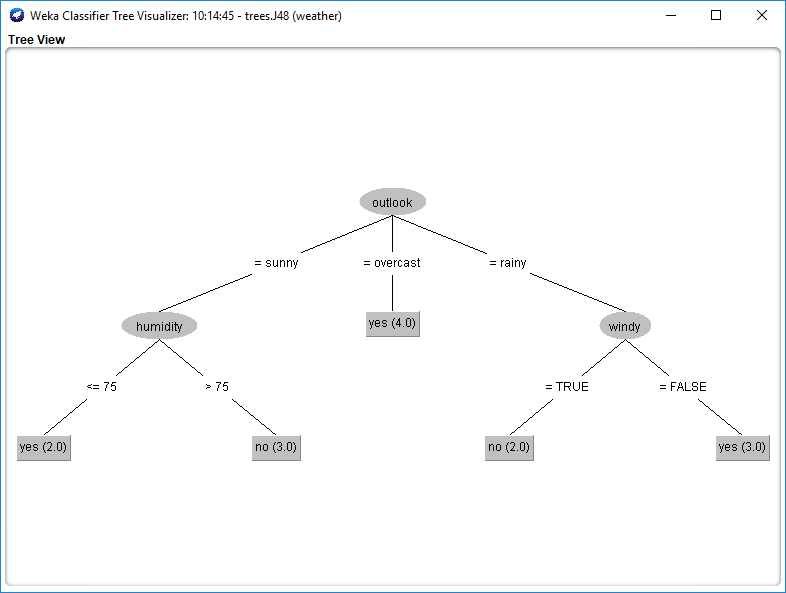Click the '= FALSE' edge label
The image size is (786, 593).
coord(683,387)
